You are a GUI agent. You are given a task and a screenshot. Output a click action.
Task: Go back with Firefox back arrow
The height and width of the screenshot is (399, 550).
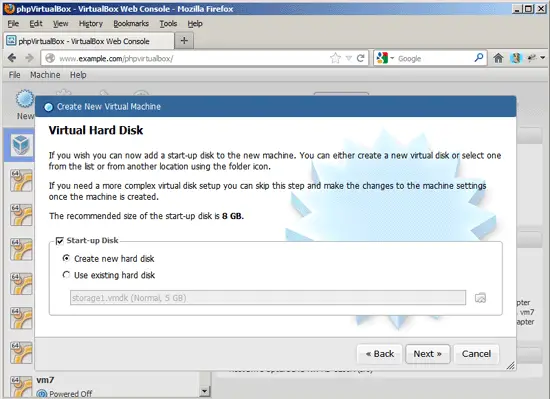(x=12, y=58)
